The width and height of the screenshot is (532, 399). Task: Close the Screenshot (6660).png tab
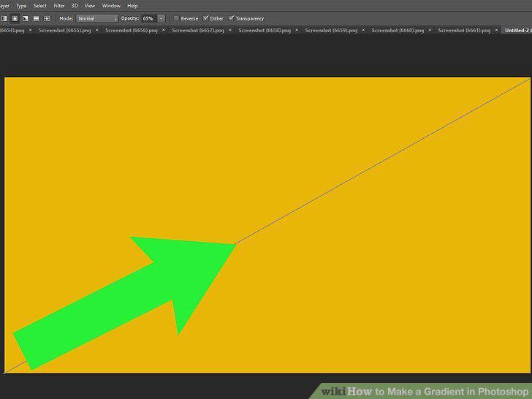point(430,30)
